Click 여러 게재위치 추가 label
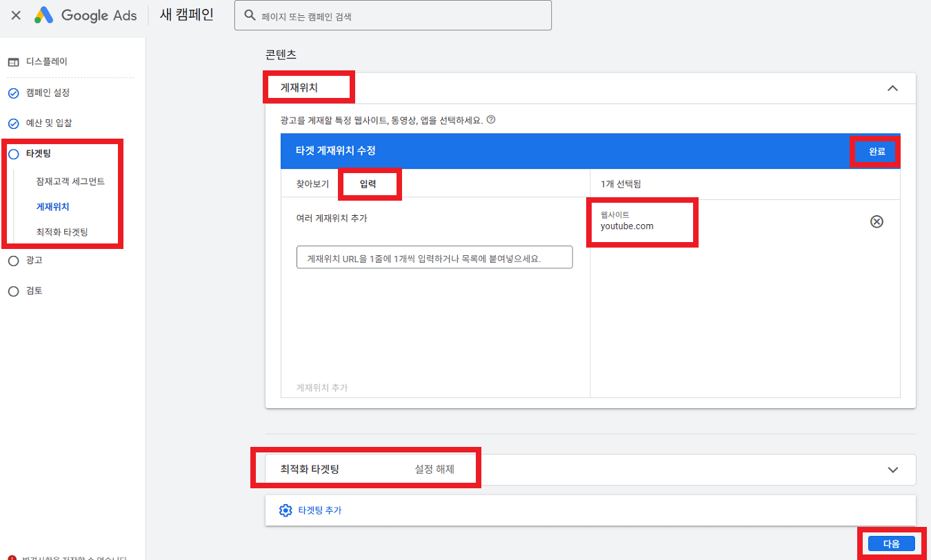This screenshot has height=560, width=931. (331, 218)
